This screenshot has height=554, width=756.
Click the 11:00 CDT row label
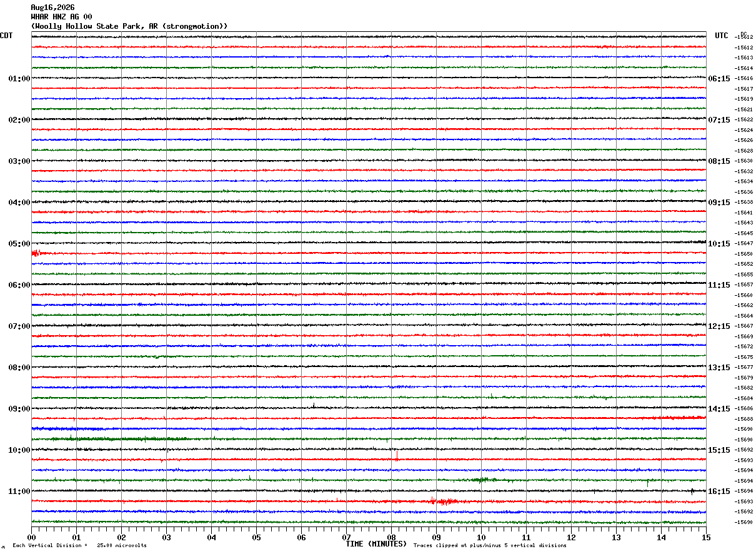(19, 491)
